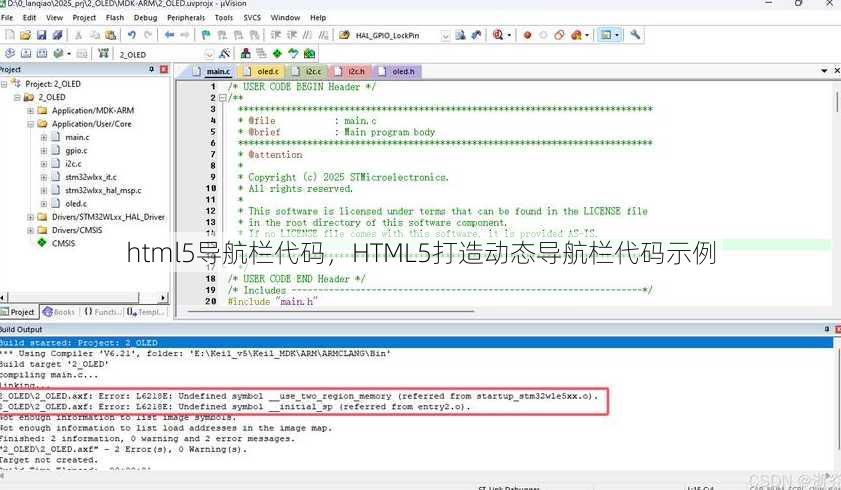841x490 pixels.
Task: Switch to the i2c.c editor tab
Action: (x=308, y=71)
